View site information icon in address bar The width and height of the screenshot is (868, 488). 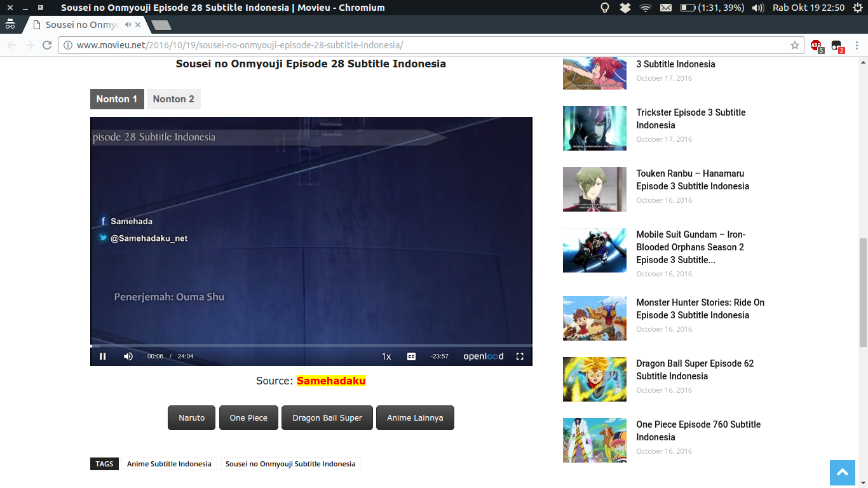(x=68, y=45)
